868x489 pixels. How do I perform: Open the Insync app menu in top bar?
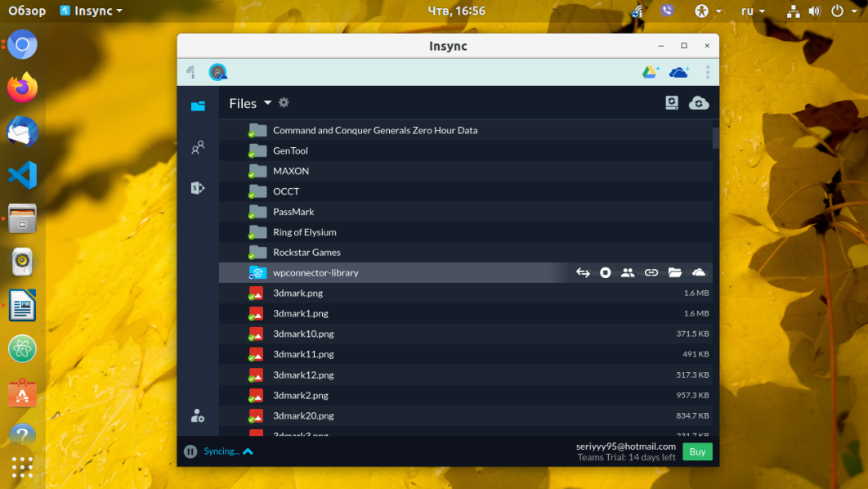92,11
